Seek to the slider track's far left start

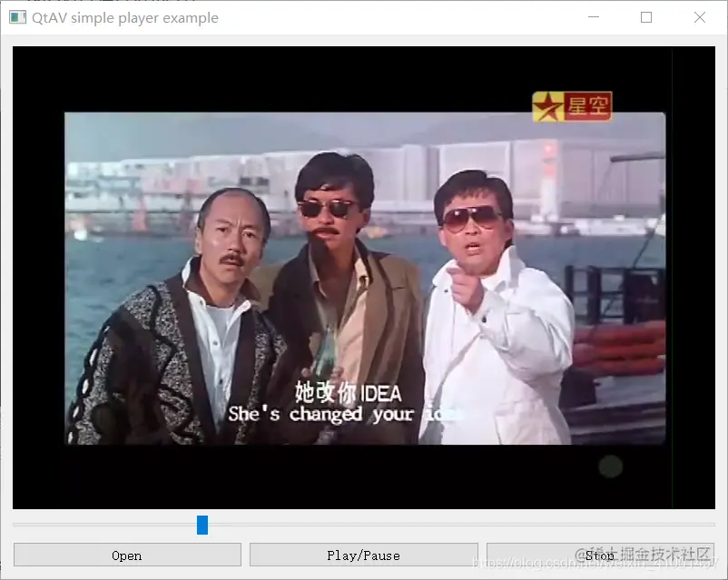click(x=15, y=525)
